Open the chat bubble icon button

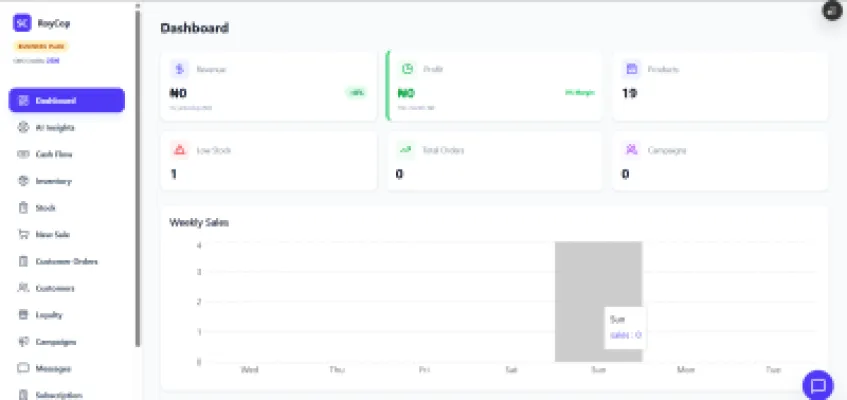tap(817, 385)
